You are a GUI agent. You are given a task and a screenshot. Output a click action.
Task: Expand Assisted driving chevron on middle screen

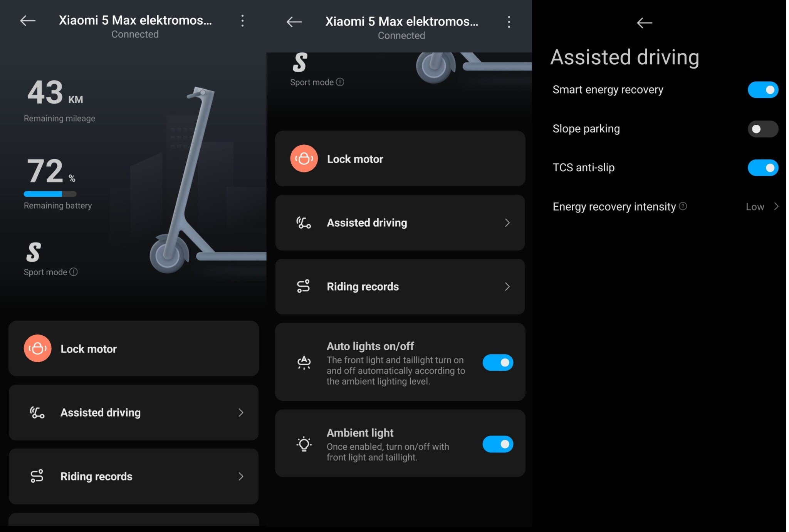507,223
